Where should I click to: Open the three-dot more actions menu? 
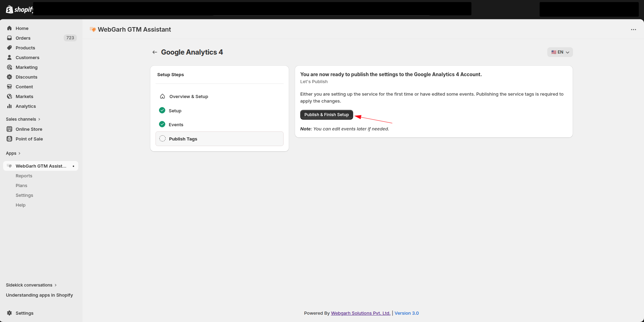[x=633, y=30]
